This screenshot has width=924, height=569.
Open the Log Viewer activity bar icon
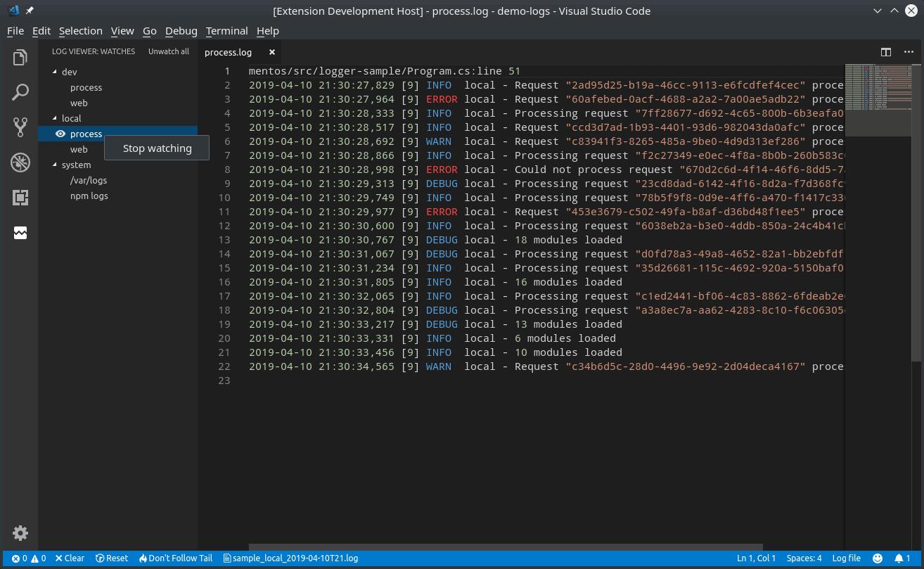20,233
